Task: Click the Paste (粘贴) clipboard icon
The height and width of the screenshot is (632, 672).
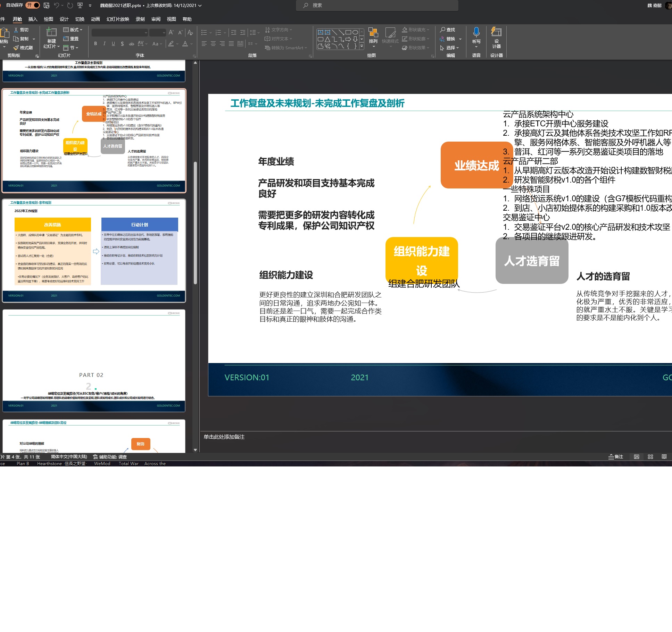Action: tap(4, 33)
